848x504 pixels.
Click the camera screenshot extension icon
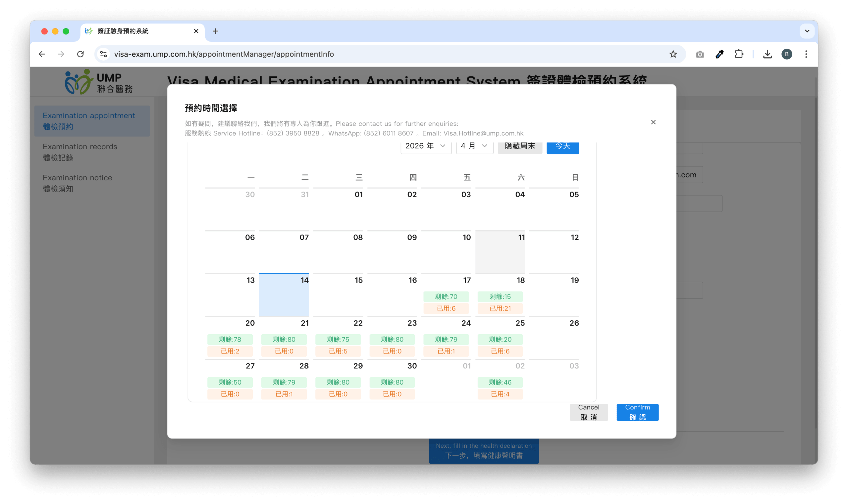[x=700, y=54]
